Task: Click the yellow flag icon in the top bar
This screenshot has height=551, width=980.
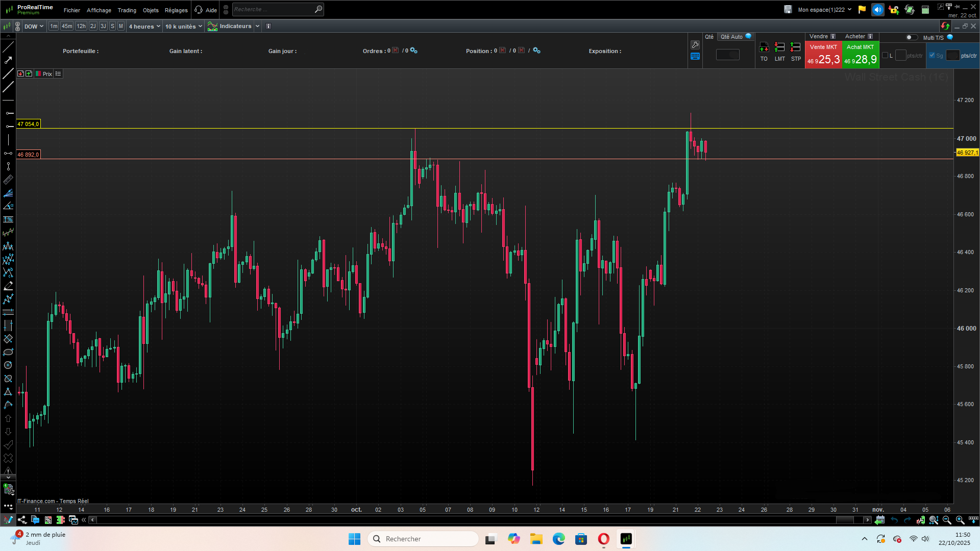Action: click(862, 10)
